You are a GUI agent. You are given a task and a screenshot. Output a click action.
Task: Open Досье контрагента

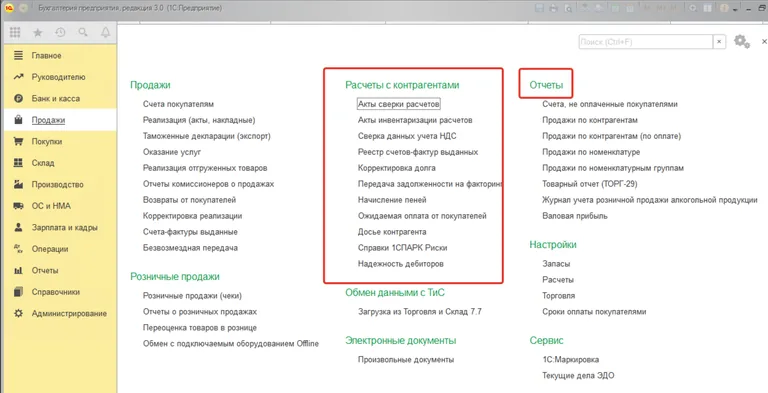(x=392, y=232)
